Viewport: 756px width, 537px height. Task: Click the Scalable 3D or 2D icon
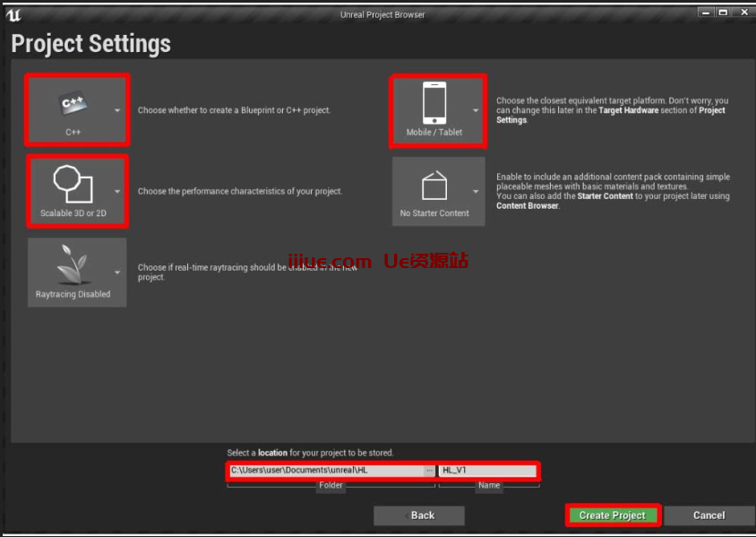[73, 185]
